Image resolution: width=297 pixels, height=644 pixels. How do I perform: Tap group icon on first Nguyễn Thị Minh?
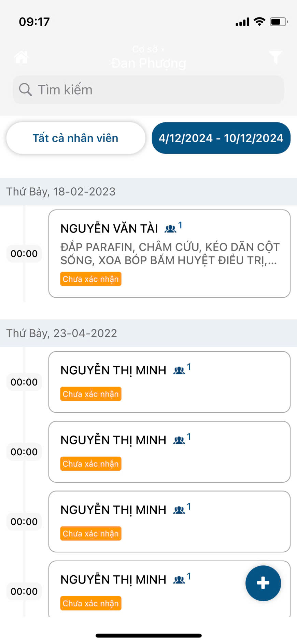coord(179,371)
